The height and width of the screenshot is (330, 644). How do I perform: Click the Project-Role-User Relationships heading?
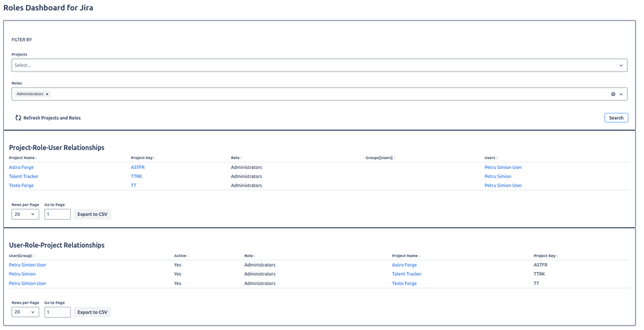pos(57,148)
